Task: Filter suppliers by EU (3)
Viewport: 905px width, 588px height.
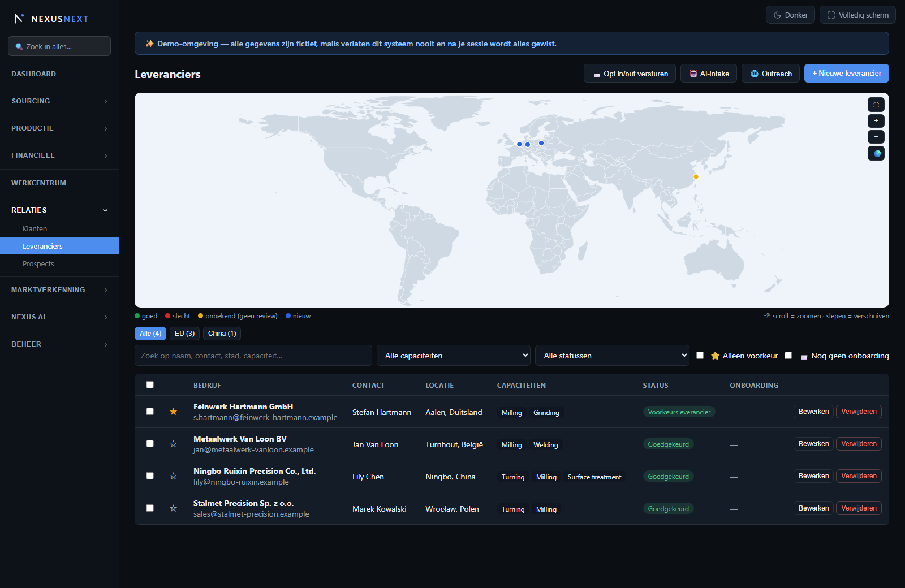Action: [184, 334]
